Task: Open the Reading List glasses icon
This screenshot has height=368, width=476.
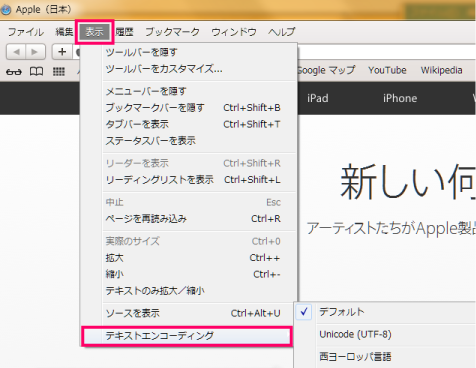Action: click(14, 71)
